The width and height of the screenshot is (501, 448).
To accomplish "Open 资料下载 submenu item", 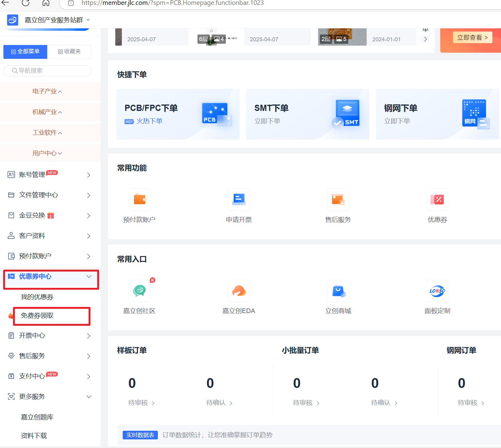I will [34, 436].
